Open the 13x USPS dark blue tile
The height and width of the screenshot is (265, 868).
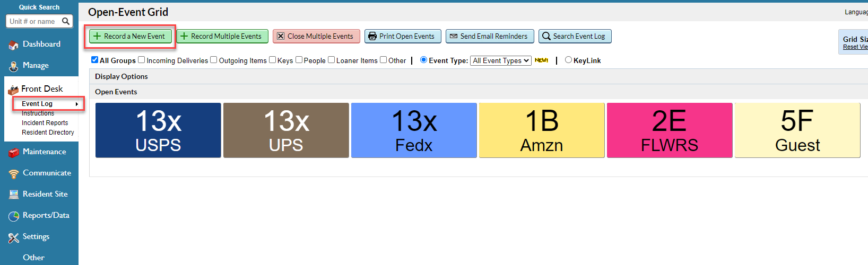pyautogui.click(x=158, y=130)
